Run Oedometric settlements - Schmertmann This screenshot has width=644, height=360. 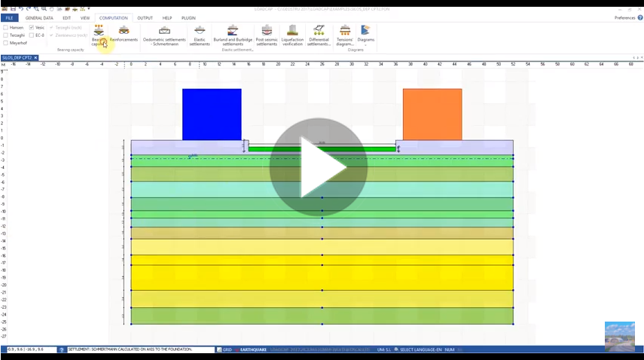164,35
